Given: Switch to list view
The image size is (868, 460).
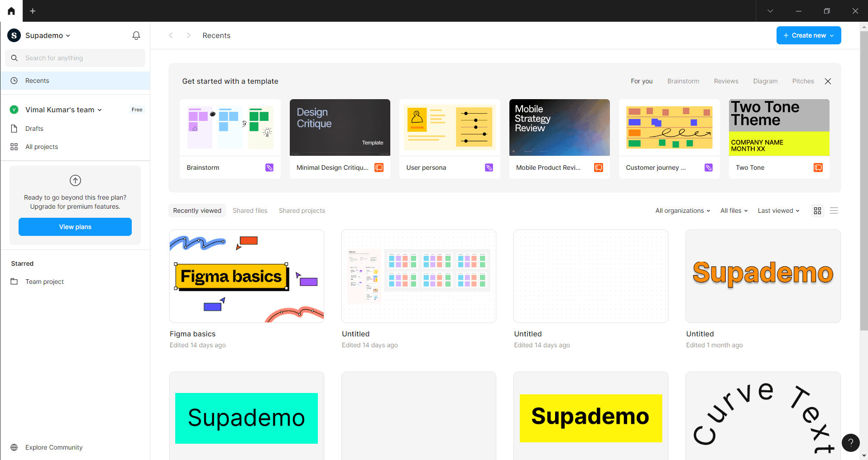Looking at the screenshot, I should coord(834,211).
